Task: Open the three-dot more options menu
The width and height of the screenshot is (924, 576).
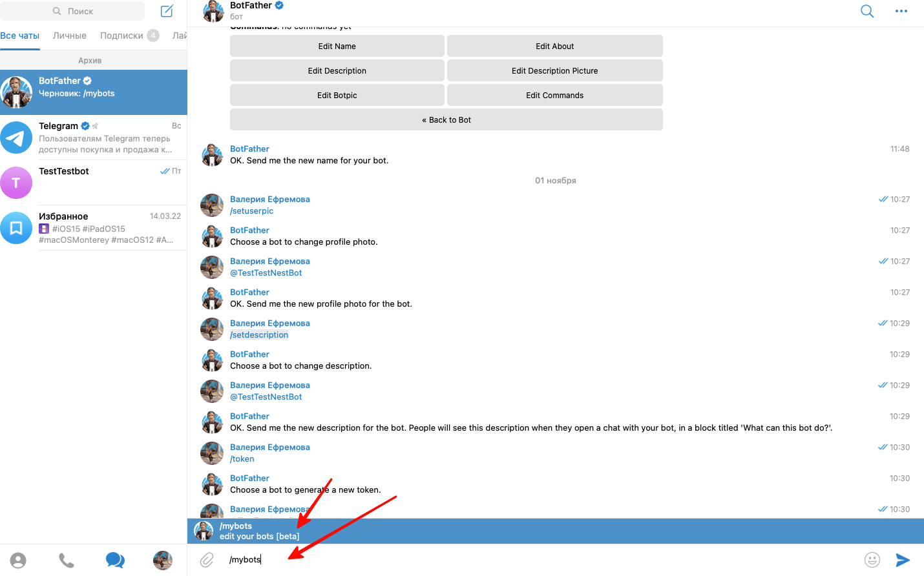Action: pos(901,11)
